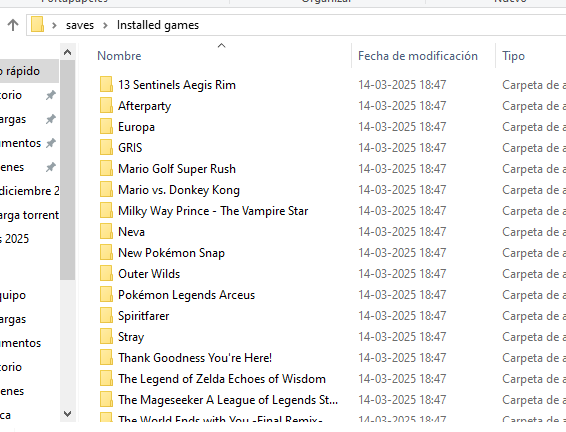
Task: Click folder icon of Milky Way Prince
Action: click(x=106, y=210)
